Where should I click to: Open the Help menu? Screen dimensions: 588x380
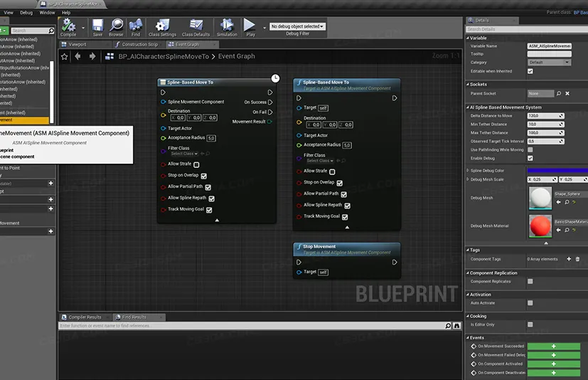(66, 13)
